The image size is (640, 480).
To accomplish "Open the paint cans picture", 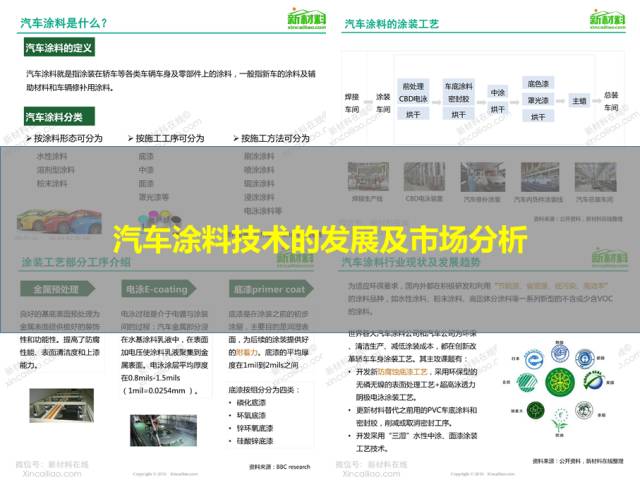I will coord(160,219).
